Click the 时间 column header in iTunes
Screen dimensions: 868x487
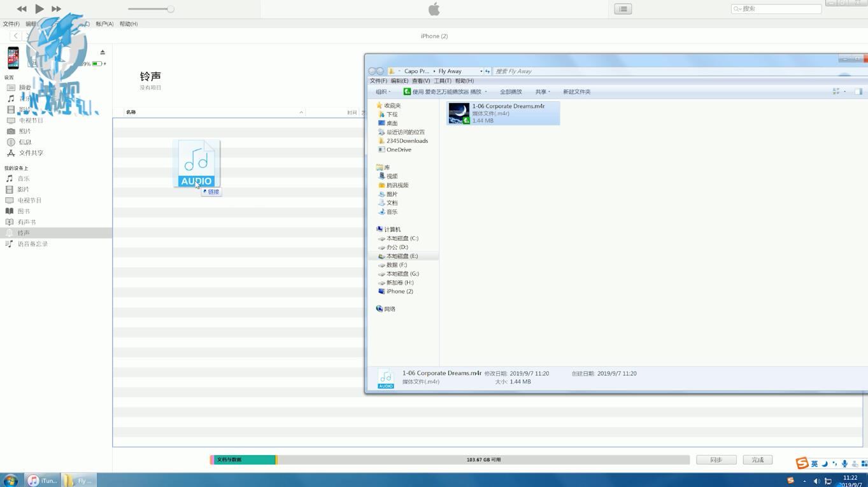(352, 112)
